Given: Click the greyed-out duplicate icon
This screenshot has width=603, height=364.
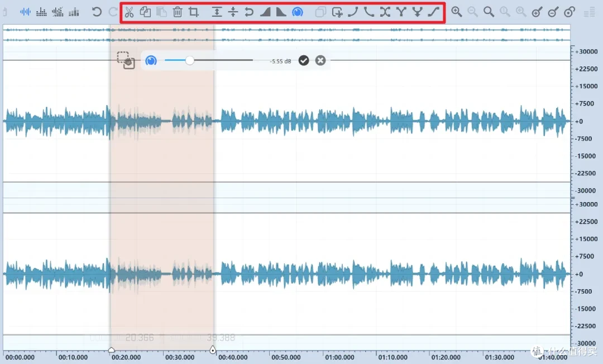Looking at the screenshot, I should 320,12.
